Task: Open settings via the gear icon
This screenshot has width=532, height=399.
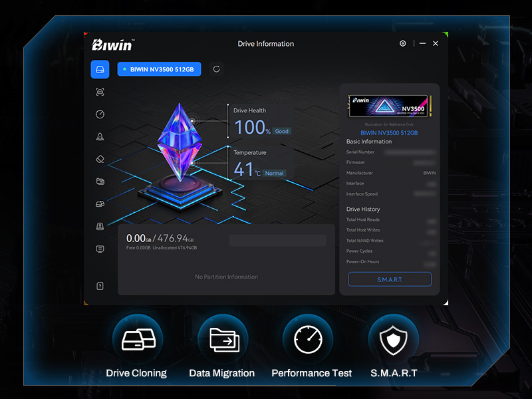Action: 402,43
